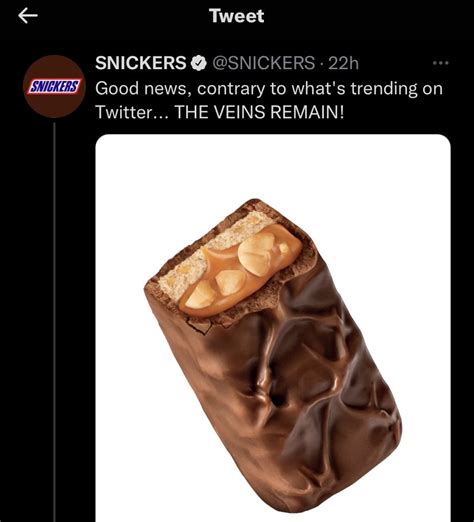This screenshot has height=522, width=474.
Task: Select the tweet text starting with Good news
Action: [x=269, y=100]
